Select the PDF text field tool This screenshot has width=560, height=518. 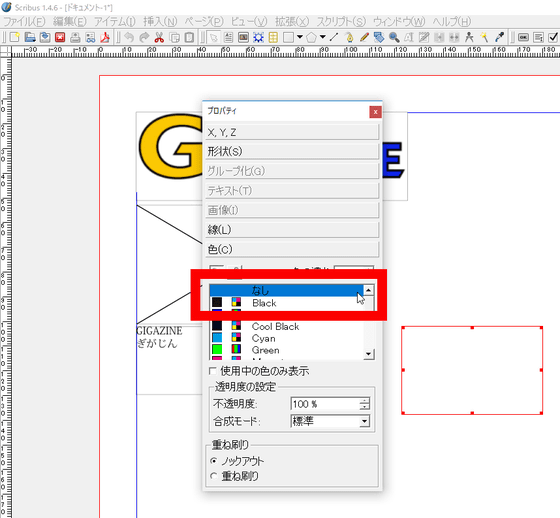click(x=538, y=37)
